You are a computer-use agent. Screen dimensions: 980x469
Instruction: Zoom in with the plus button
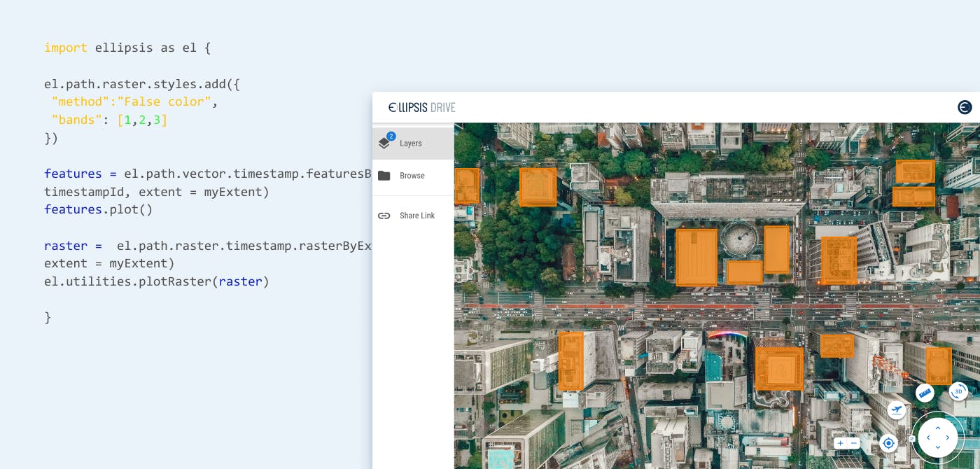tap(840, 443)
